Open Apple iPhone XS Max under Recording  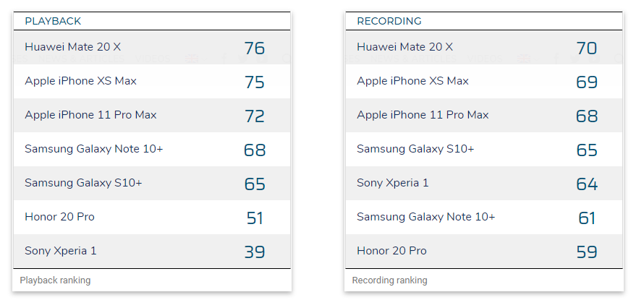(412, 81)
